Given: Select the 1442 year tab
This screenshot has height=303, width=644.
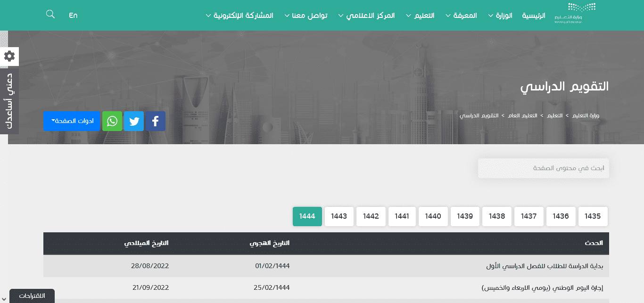Looking at the screenshot, I should click(371, 216).
